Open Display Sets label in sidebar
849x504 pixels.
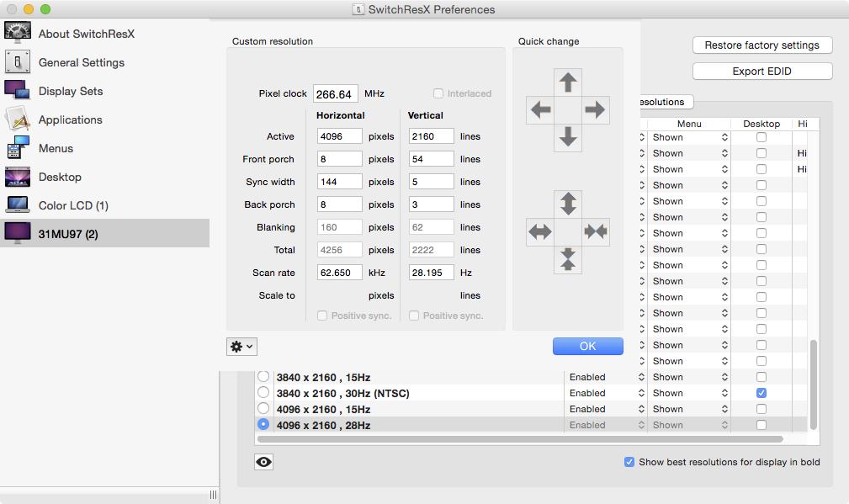click(x=71, y=91)
